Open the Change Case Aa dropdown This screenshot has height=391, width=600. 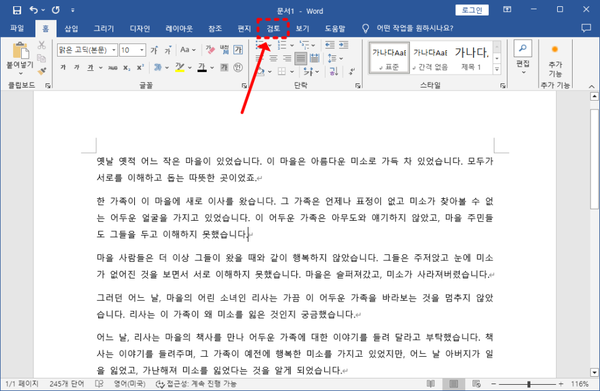[x=188, y=50]
